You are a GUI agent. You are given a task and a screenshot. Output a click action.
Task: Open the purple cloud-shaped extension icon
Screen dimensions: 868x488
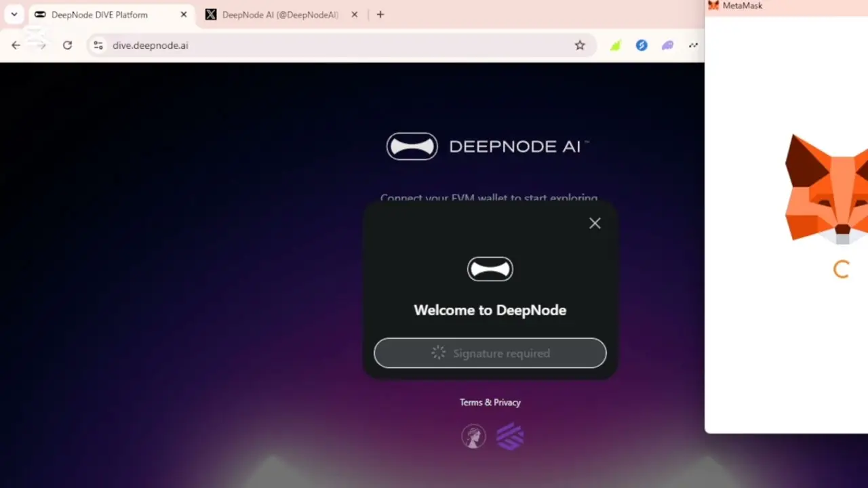668,45
